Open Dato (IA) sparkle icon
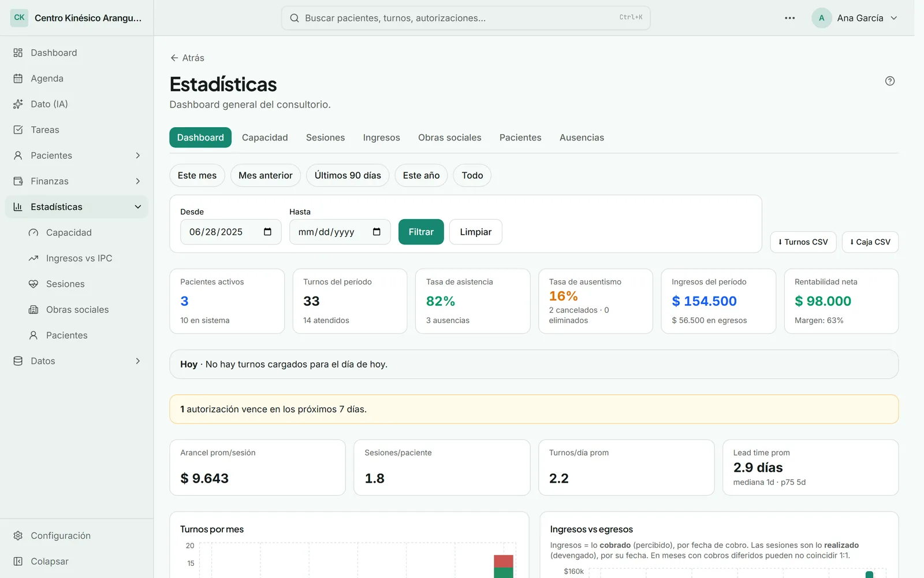 point(18,104)
